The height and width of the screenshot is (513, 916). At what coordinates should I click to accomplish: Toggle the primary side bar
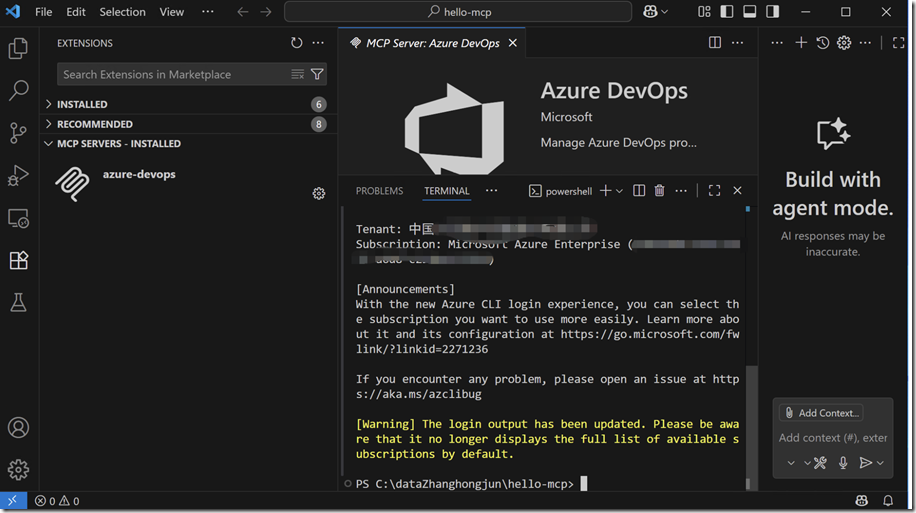pos(727,12)
